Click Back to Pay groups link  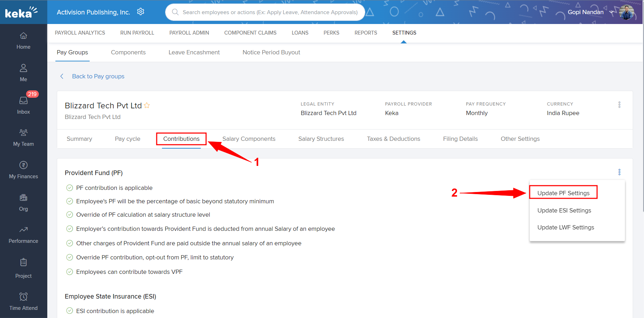pos(98,76)
